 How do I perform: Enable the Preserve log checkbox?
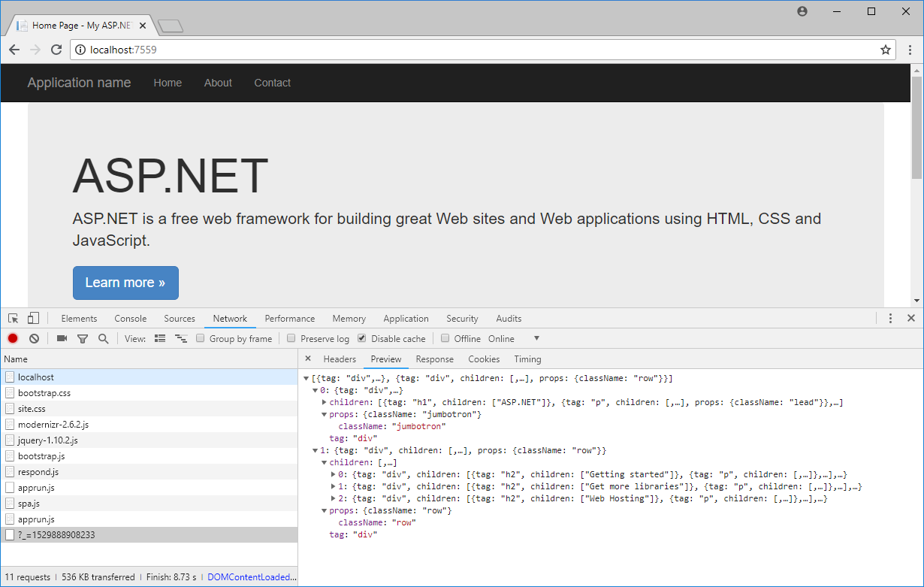coord(291,338)
